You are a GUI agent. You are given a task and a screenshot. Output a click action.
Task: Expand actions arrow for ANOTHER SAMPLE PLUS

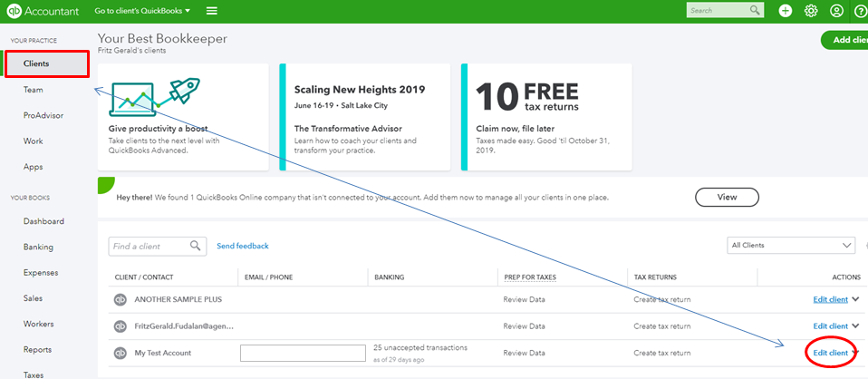coord(856,299)
